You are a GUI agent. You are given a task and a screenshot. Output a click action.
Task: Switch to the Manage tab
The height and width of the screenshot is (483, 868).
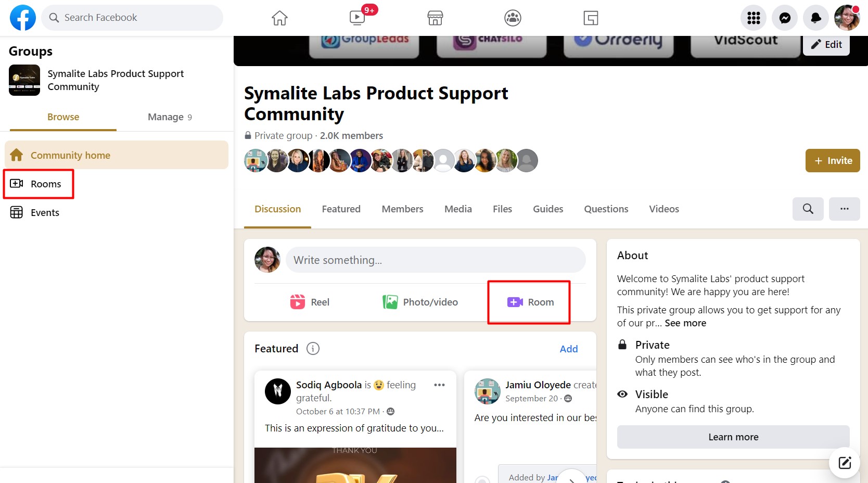pyautogui.click(x=170, y=117)
